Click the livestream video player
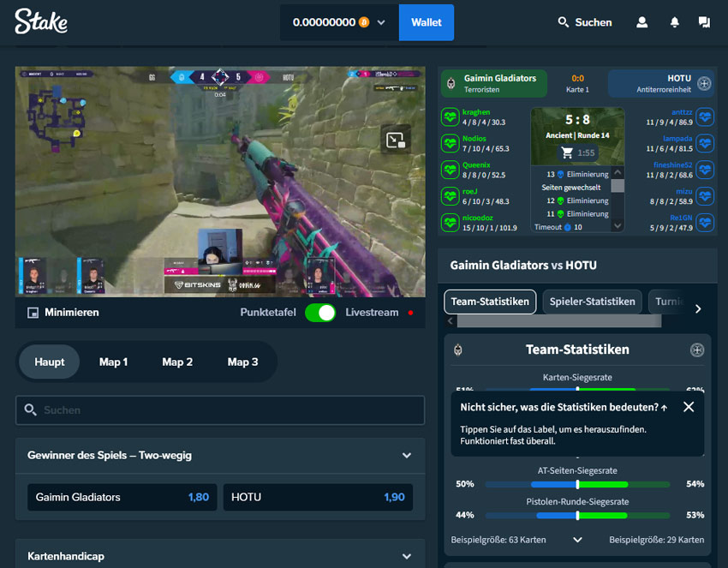This screenshot has width=728, height=568. tap(220, 182)
